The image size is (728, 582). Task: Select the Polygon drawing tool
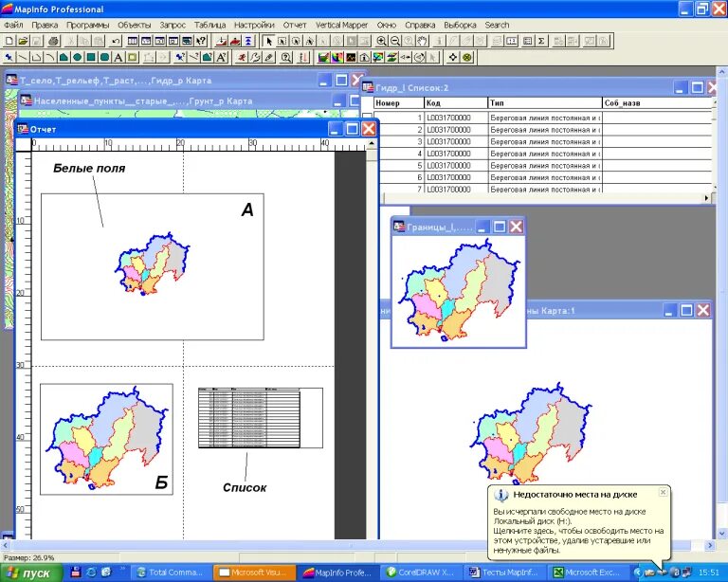tap(64, 58)
